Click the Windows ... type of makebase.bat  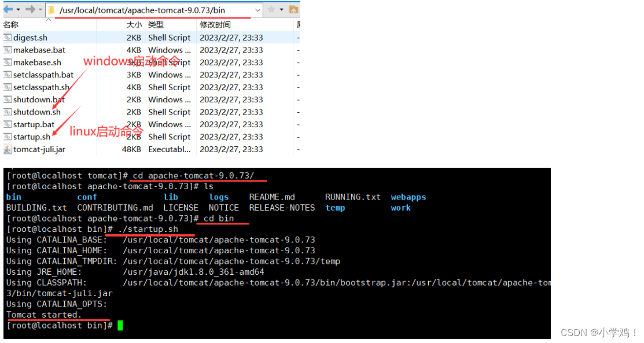tap(169, 50)
